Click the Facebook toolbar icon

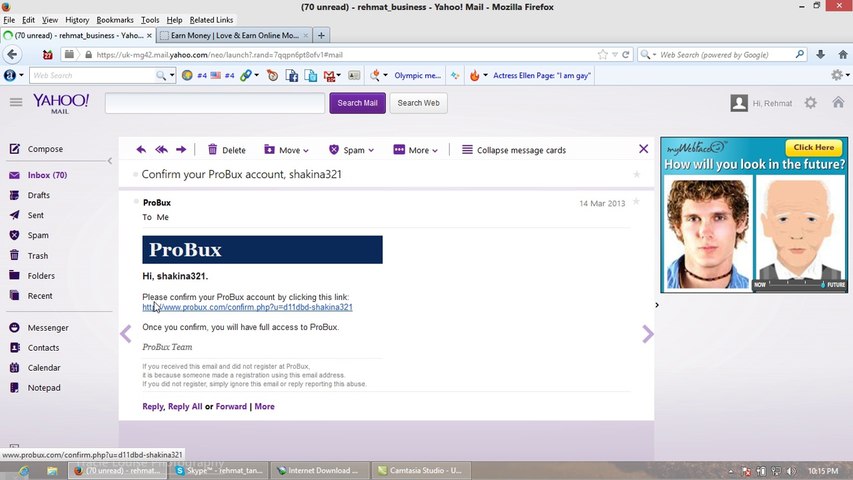coord(292,76)
